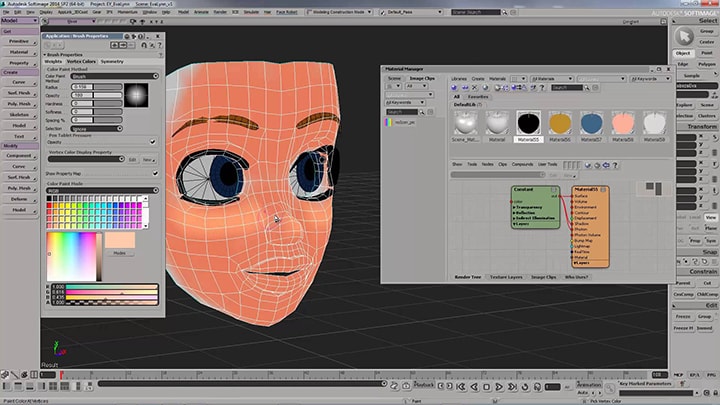
Task: Toggle the Plane transform mode button
Action: tap(711, 228)
